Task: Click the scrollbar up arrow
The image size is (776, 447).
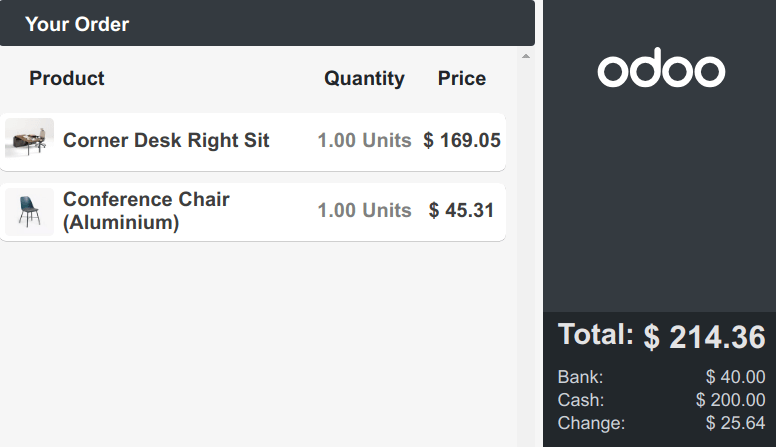Action: (526, 57)
